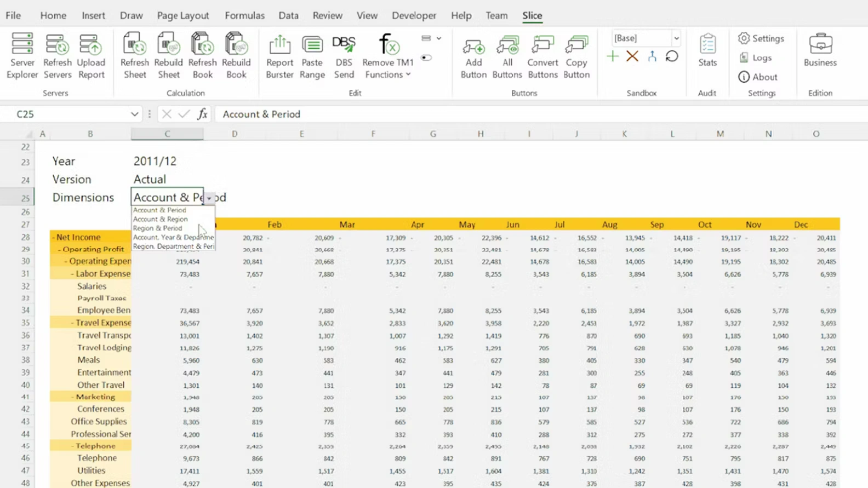The image size is (868, 488).
Task: Open the Logs in Settings group
Action: pyautogui.click(x=756, y=58)
